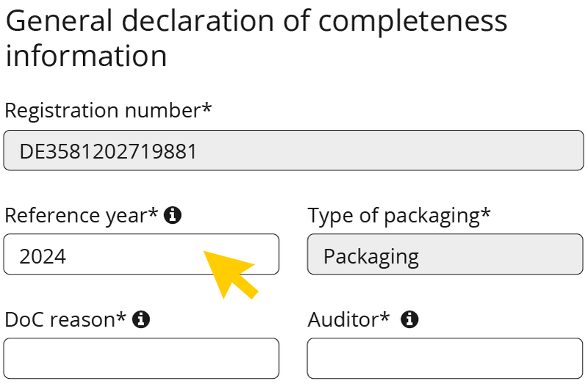Screen dimensions: 588x392
Task: Click the Packaging value text
Action: tap(371, 257)
